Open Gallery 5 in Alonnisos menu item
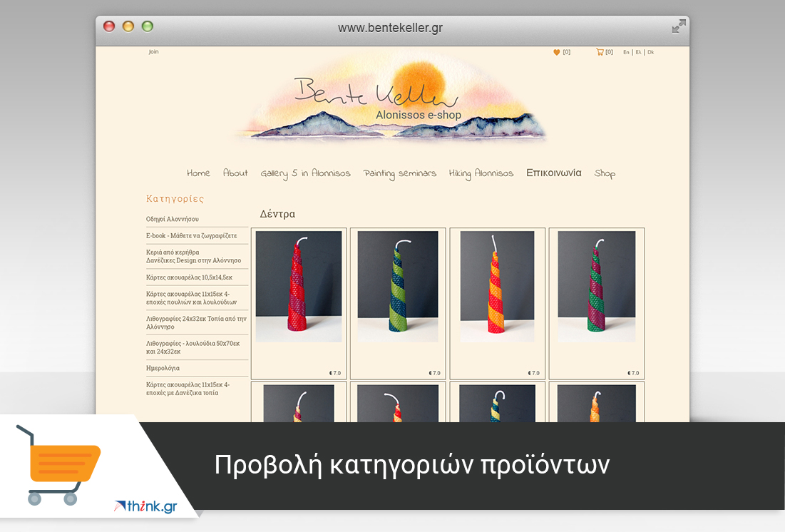The height and width of the screenshot is (532, 785). pyautogui.click(x=305, y=173)
